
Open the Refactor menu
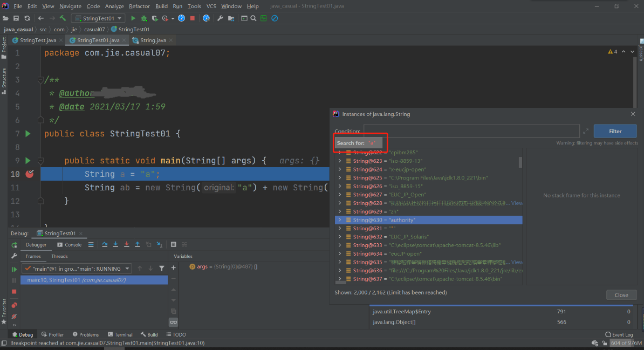coord(139,6)
